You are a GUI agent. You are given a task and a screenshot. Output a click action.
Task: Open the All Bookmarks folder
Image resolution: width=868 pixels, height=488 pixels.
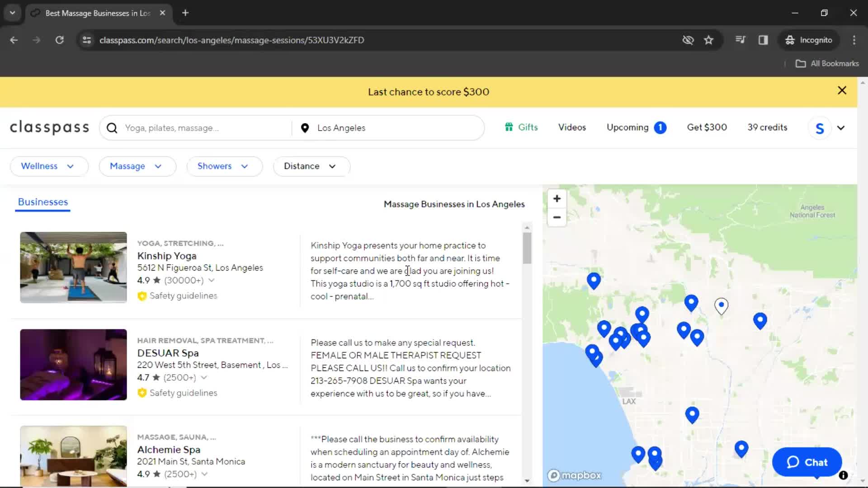tap(827, 64)
